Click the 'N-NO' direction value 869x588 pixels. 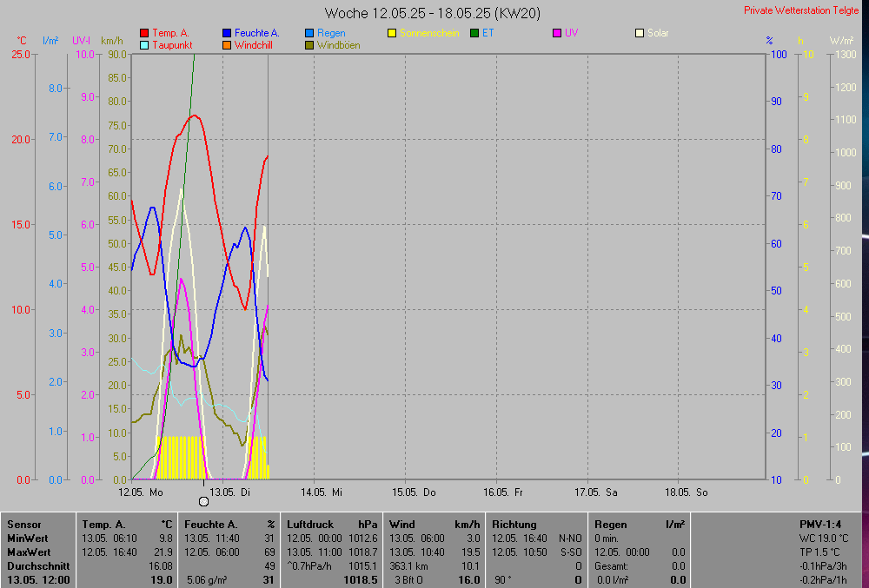pyautogui.click(x=570, y=538)
